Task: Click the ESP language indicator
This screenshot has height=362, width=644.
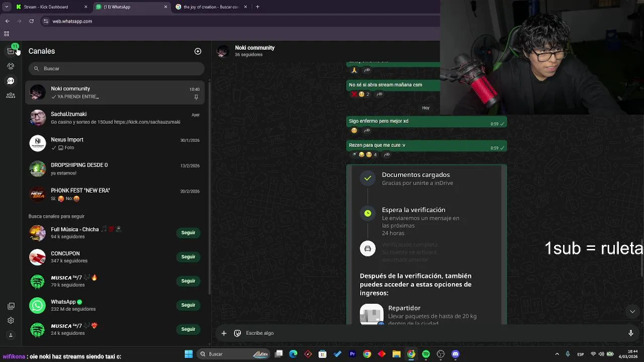Action: 581,354
